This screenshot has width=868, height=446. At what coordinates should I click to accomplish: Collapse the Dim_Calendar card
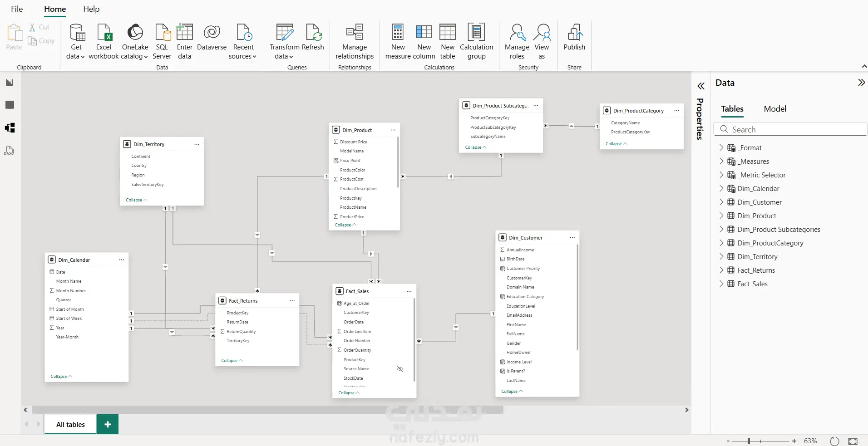[61, 377]
